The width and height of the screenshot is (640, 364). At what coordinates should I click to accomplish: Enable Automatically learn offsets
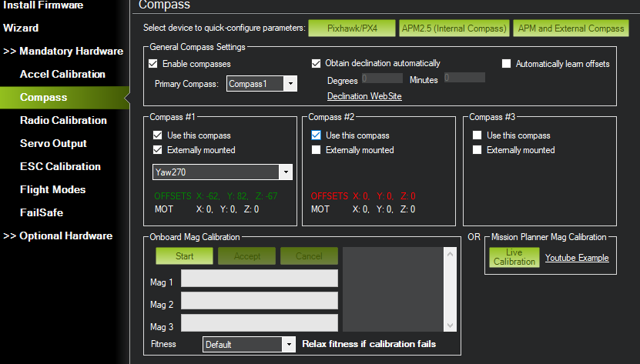pos(506,64)
